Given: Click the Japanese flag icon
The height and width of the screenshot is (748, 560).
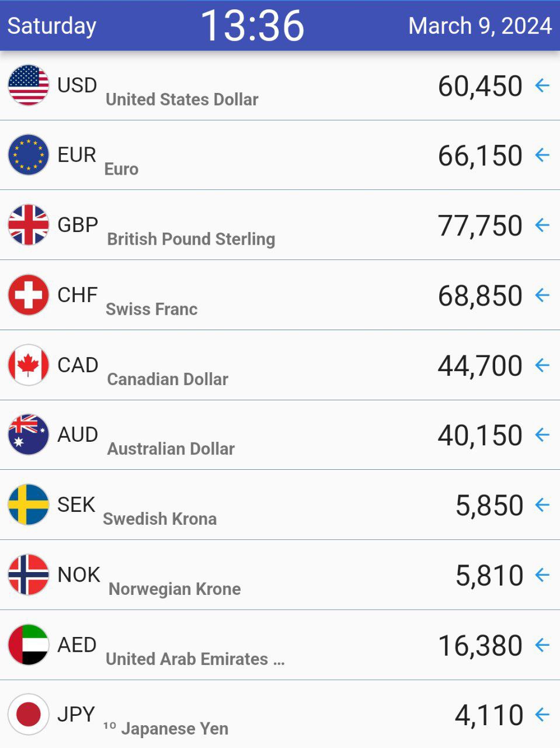Looking at the screenshot, I should (29, 714).
